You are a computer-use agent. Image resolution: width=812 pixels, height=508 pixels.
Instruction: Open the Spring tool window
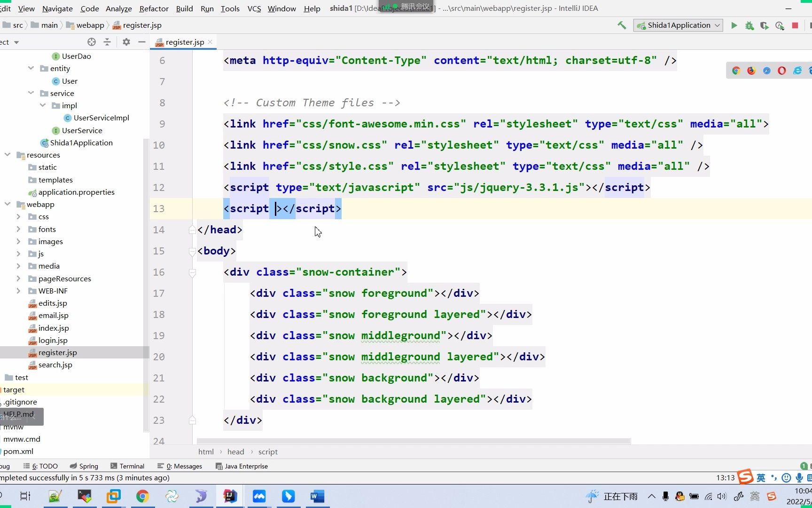click(84, 466)
